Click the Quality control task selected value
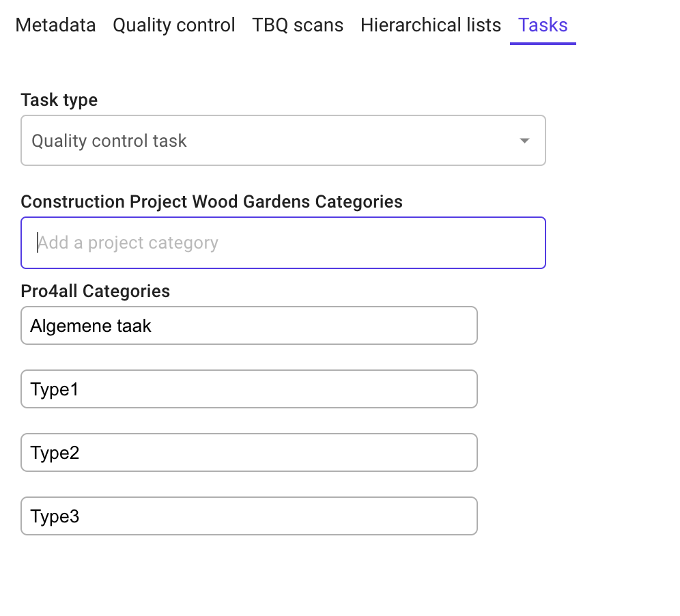The width and height of the screenshot is (680, 616). (x=109, y=141)
